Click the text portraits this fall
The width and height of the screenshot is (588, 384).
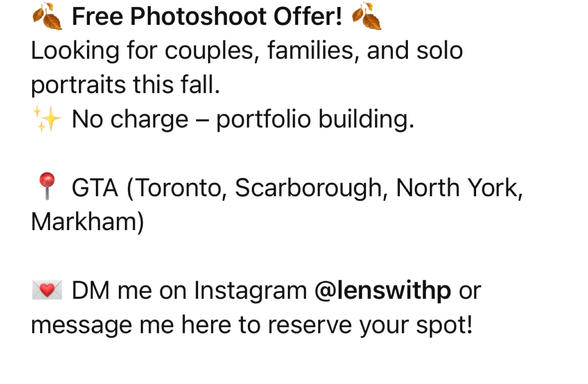coord(125,85)
